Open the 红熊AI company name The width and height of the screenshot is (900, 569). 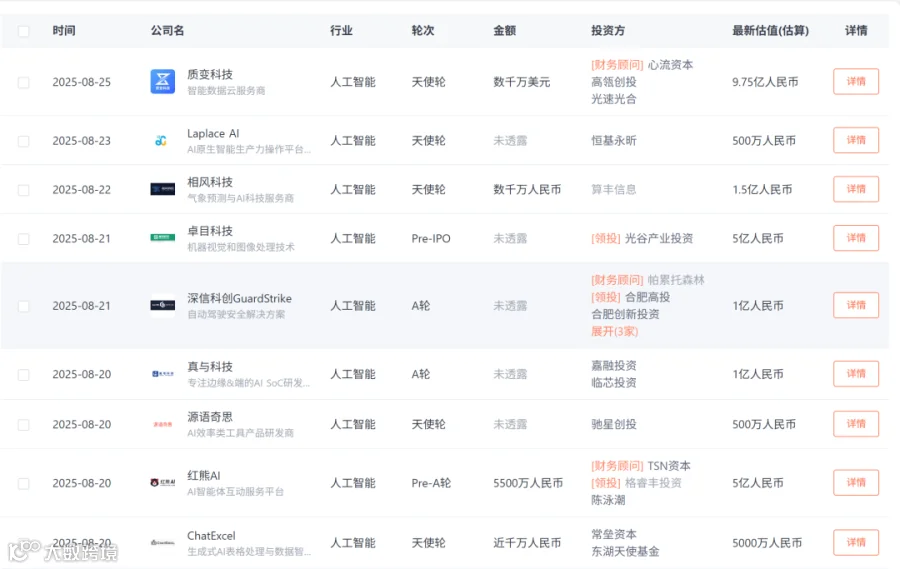(x=204, y=475)
